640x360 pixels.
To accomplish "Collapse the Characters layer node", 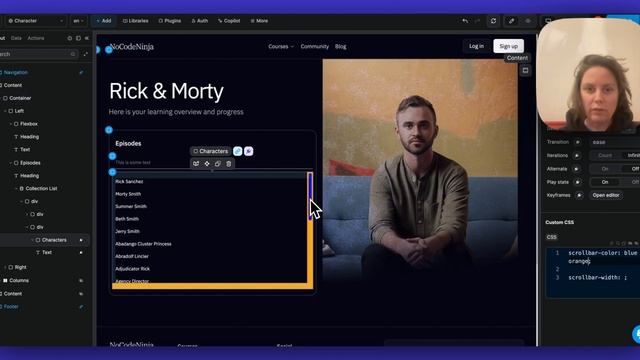I will tap(32, 240).
